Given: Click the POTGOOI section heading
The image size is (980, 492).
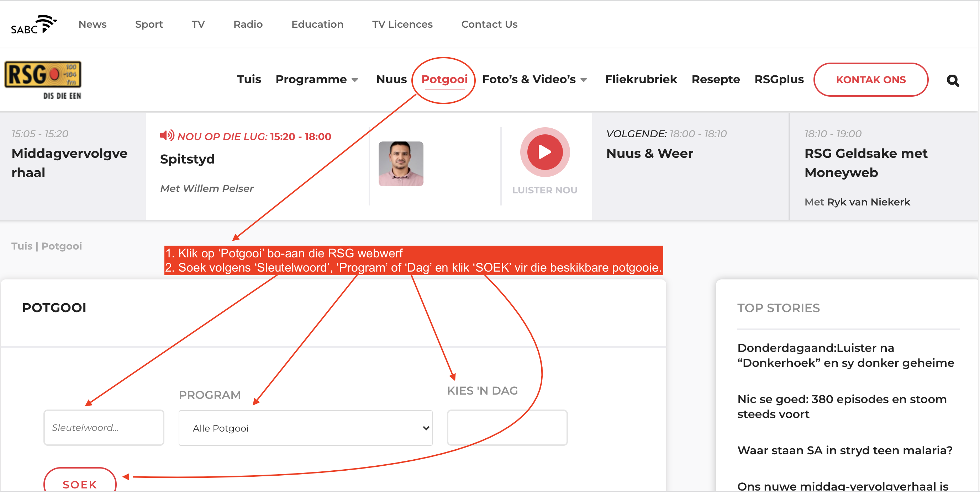Looking at the screenshot, I should coord(54,307).
